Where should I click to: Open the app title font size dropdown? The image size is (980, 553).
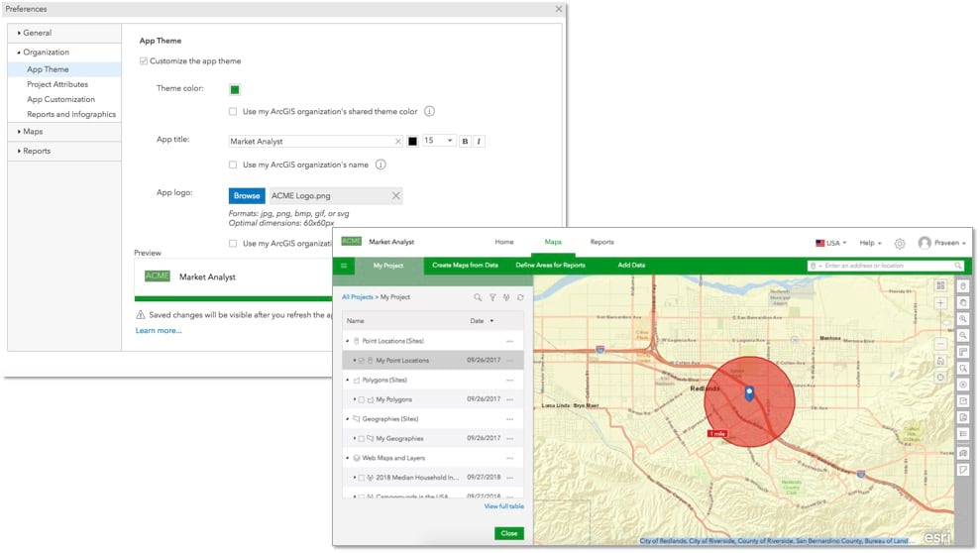[x=439, y=141]
